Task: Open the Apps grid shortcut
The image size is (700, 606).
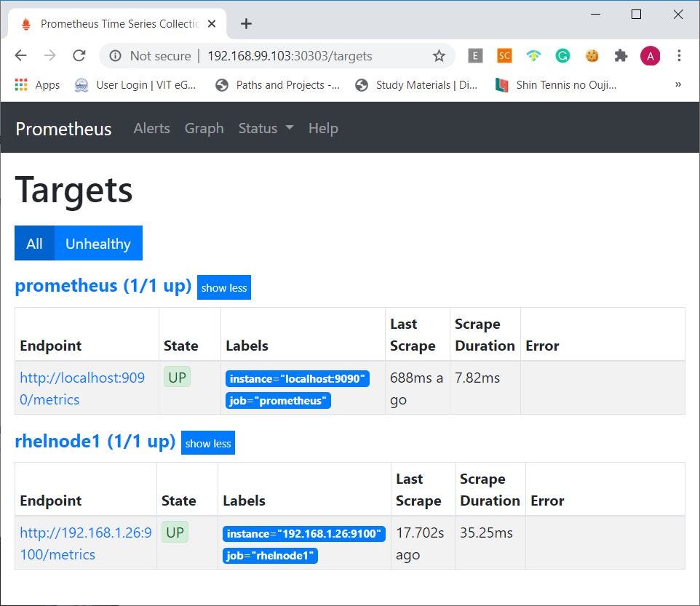Action: coord(37,85)
